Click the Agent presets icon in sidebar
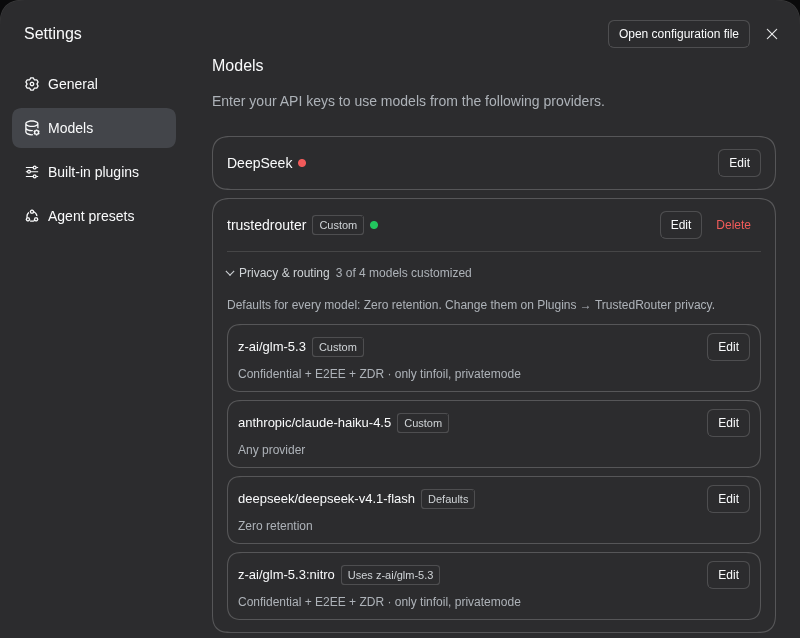 click(x=32, y=216)
